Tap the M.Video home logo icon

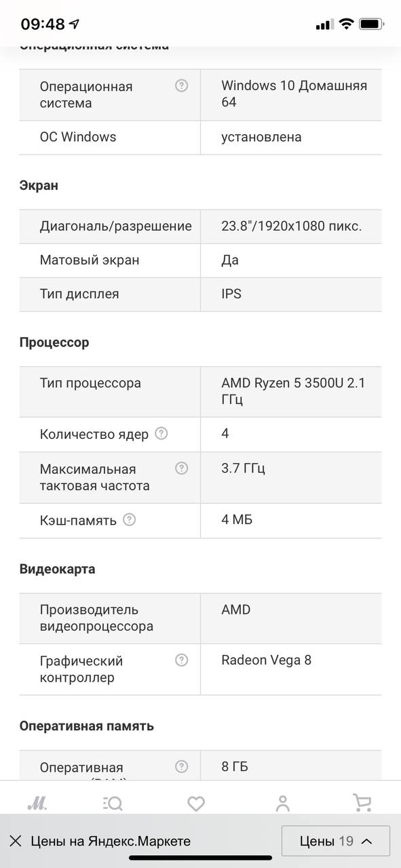click(x=37, y=804)
